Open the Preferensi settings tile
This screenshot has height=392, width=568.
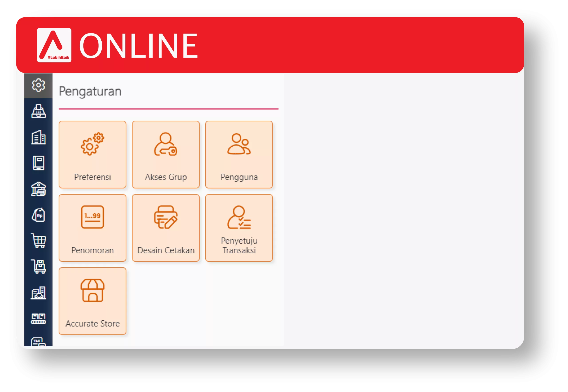(92, 154)
